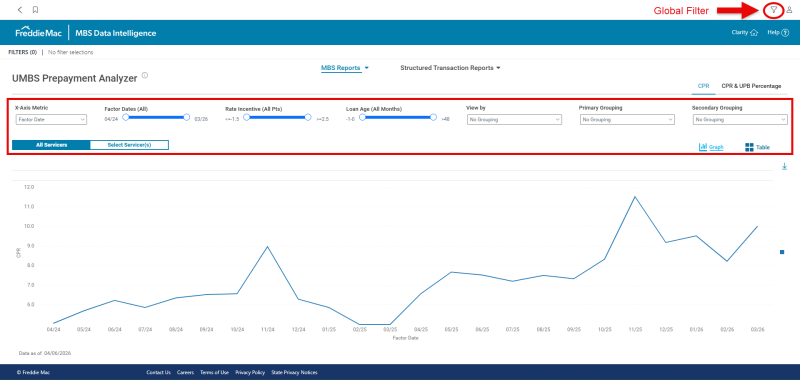Go back using the back arrow icon
800x380 pixels.
[x=19, y=10]
